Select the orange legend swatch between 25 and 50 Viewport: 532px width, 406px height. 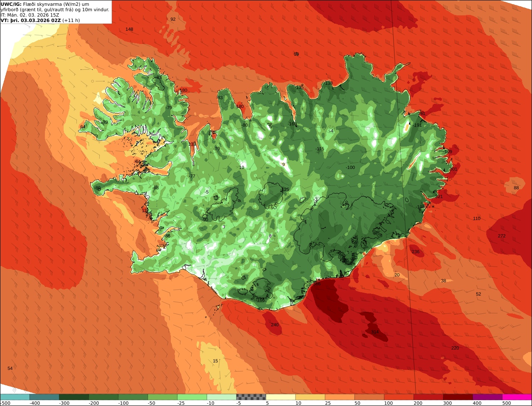click(x=340, y=397)
